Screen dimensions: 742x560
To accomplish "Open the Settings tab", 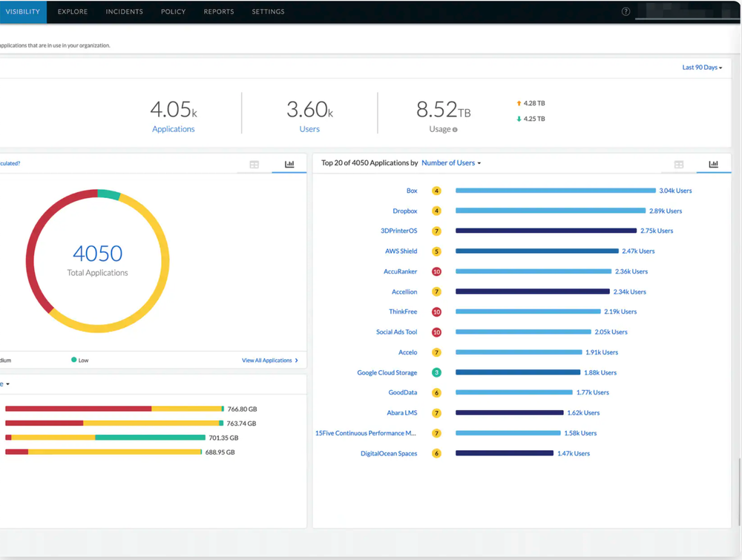I will (x=268, y=11).
